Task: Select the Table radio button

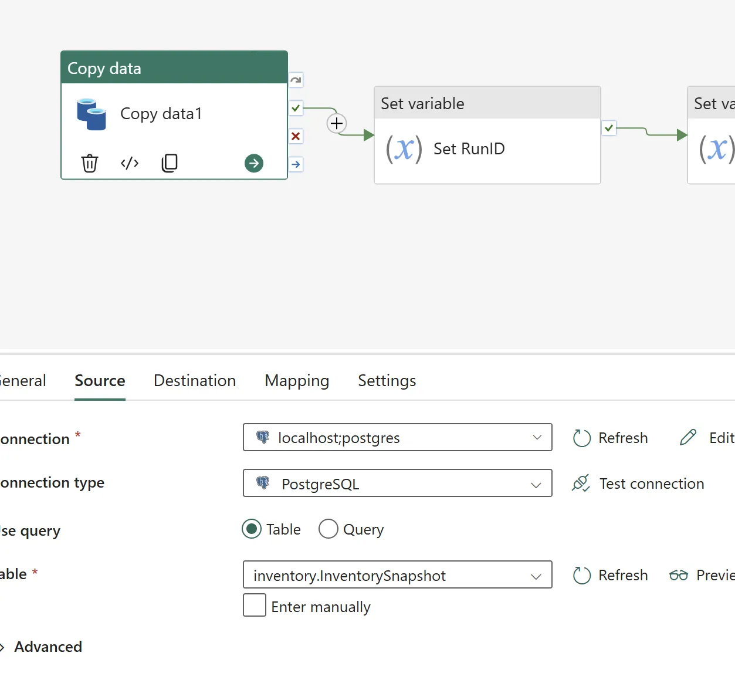Action: click(x=252, y=529)
